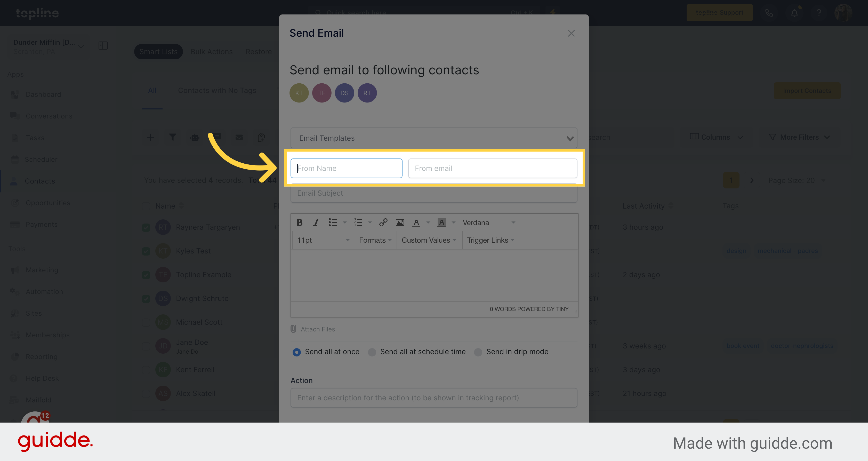The height and width of the screenshot is (461, 868).
Task: Click the Import Contacts button
Action: point(807,91)
